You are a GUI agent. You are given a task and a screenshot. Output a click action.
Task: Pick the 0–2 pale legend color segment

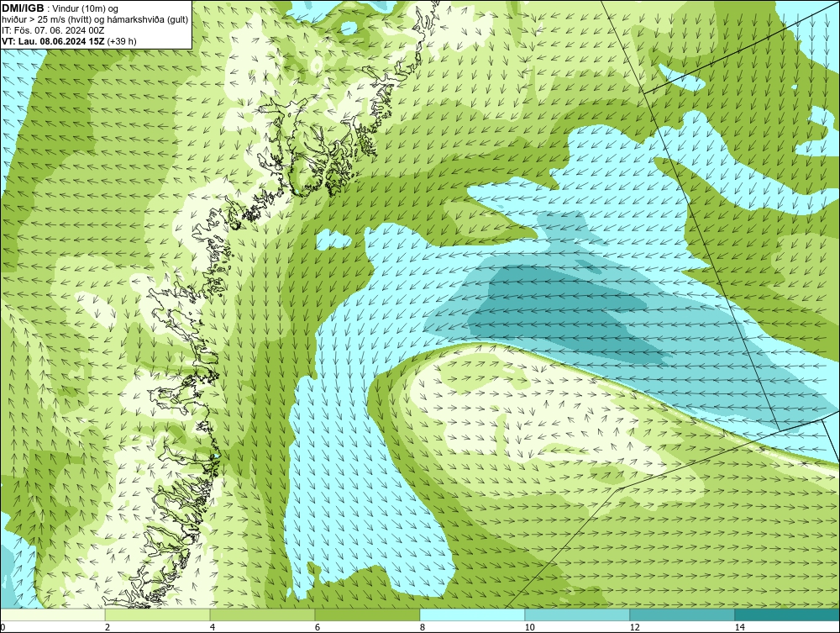point(52,615)
